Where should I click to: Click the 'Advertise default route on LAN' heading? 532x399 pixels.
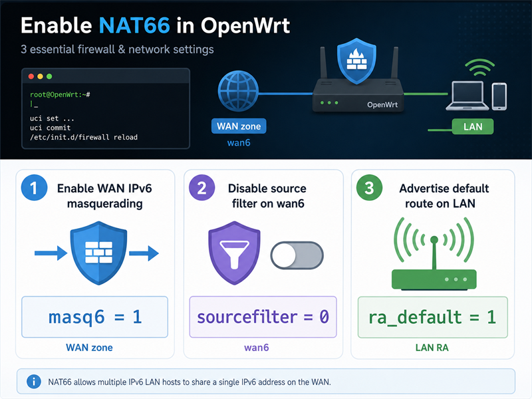pos(444,196)
